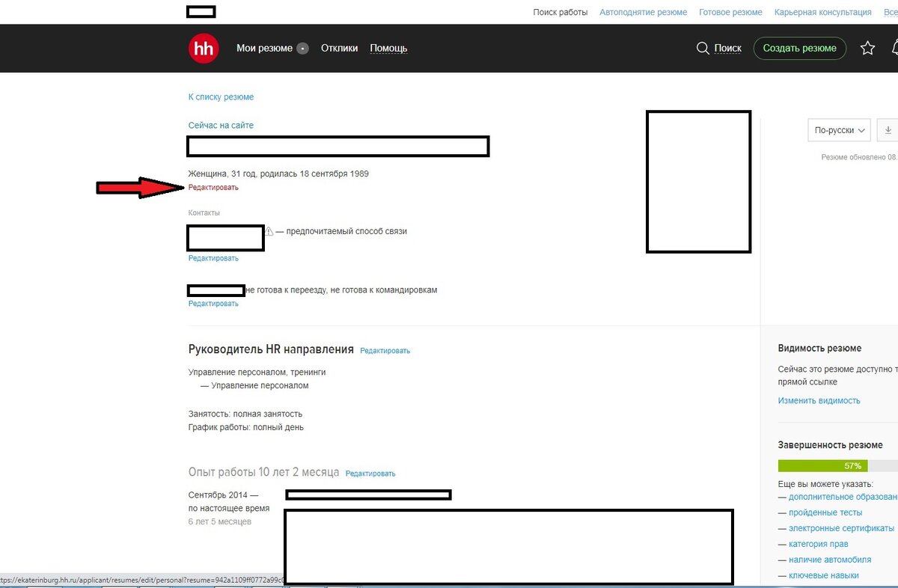The height and width of the screenshot is (588, 898).
Task: Click the resume counter badge beside Мои резюме
Action: (x=302, y=49)
